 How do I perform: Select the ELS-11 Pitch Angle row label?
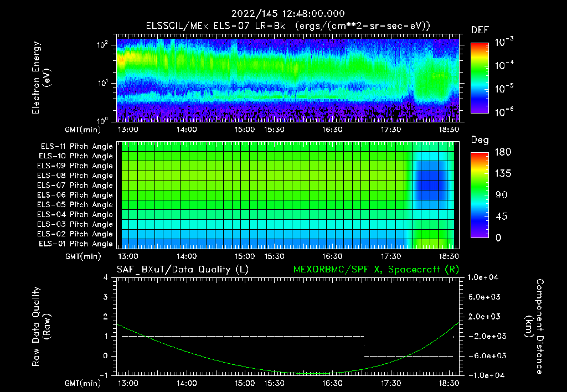tap(76, 147)
